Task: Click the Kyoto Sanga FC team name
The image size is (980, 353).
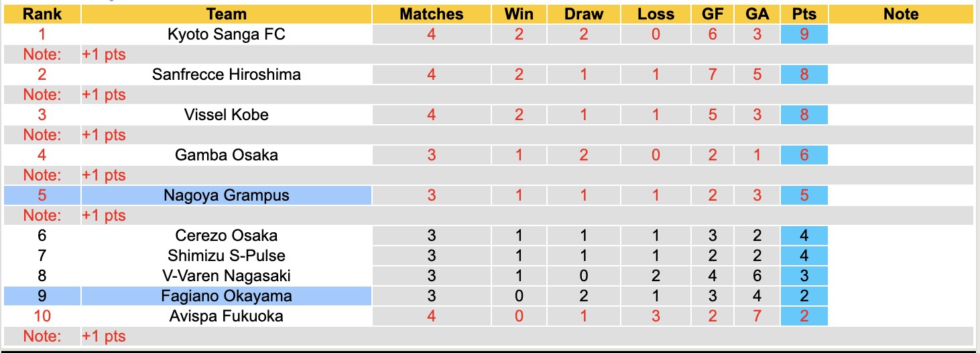Action: coord(227,34)
